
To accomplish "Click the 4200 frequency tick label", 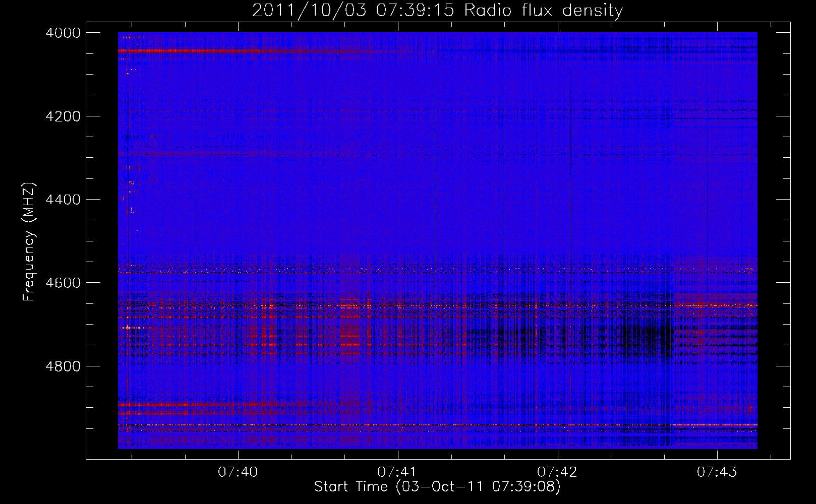I will click(x=63, y=116).
